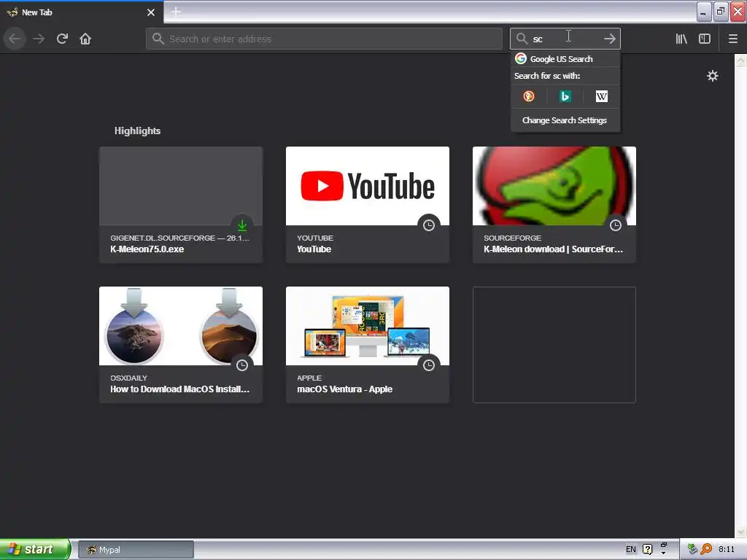This screenshot has width=747, height=560.
Task: Click download arrow badge on K-Meleon75.0.exe card
Action: tap(242, 225)
